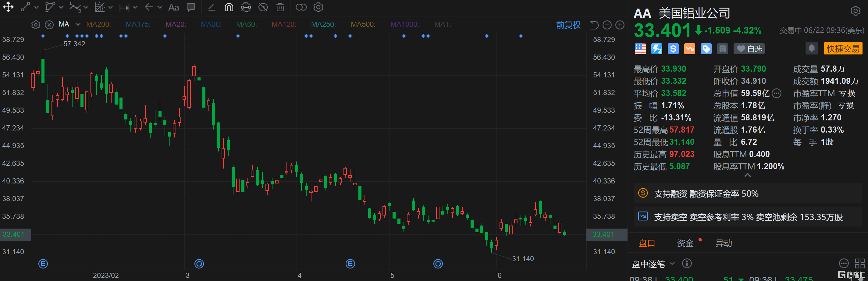Click the Q marker near March

[x=199, y=264]
